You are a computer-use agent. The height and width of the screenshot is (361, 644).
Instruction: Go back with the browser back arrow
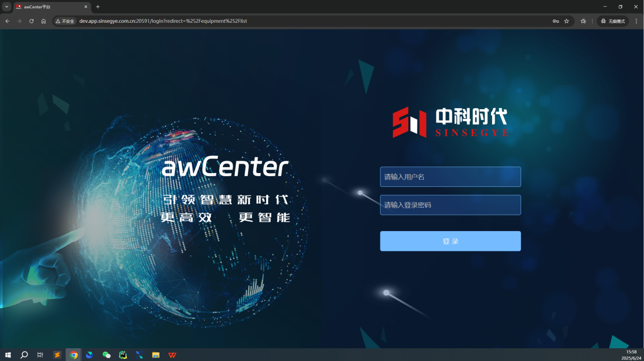point(8,21)
